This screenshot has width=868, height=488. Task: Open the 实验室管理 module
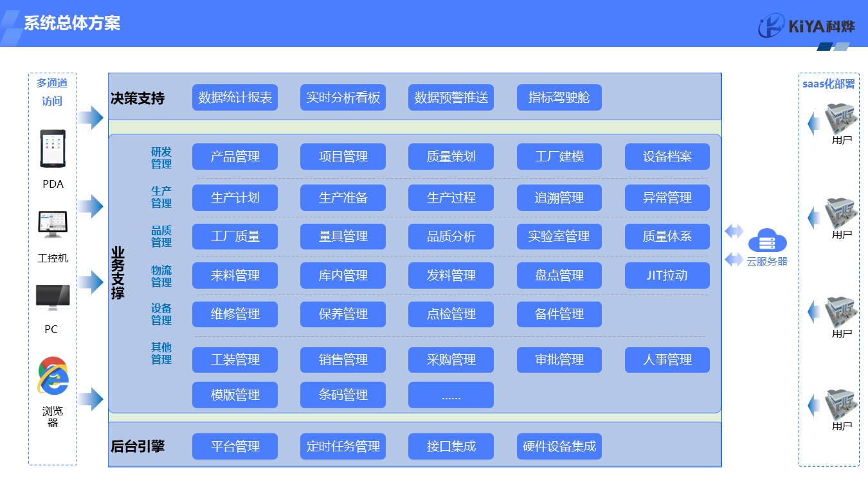(559, 237)
